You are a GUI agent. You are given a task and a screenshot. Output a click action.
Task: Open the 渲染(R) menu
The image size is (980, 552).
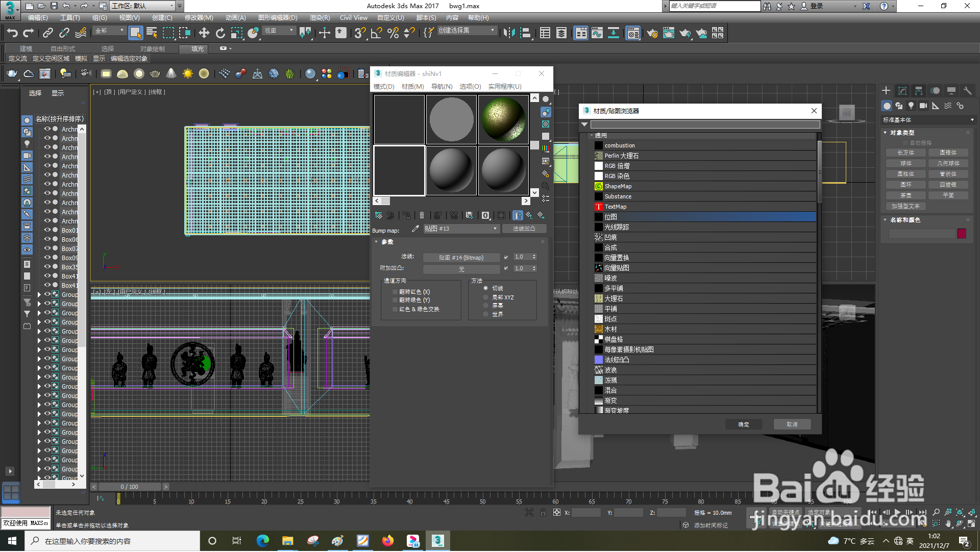coord(320,18)
